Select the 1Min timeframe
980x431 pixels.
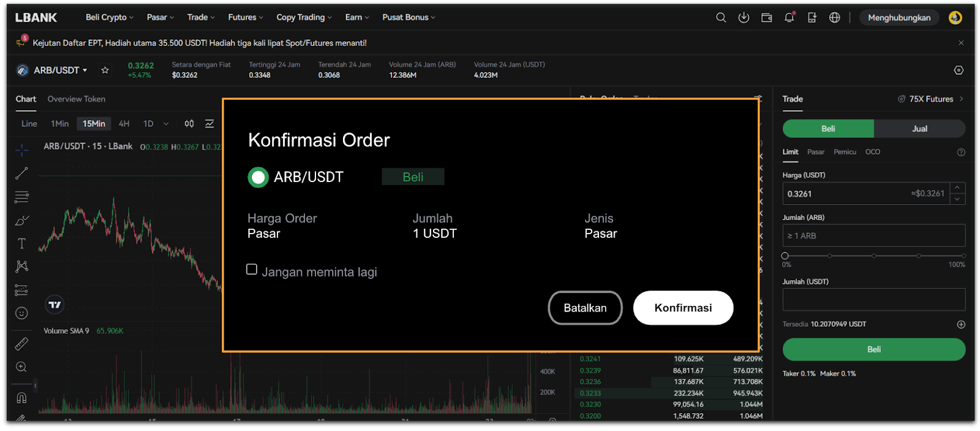click(59, 124)
